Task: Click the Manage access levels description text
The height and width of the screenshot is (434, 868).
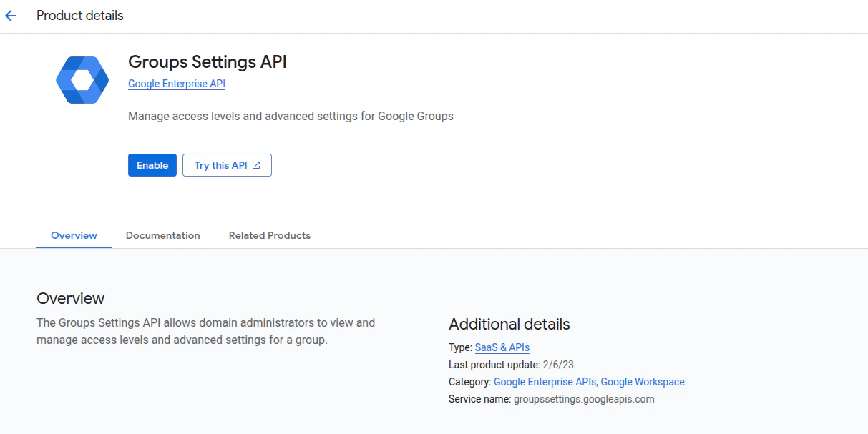Action: [x=291, y=116]
